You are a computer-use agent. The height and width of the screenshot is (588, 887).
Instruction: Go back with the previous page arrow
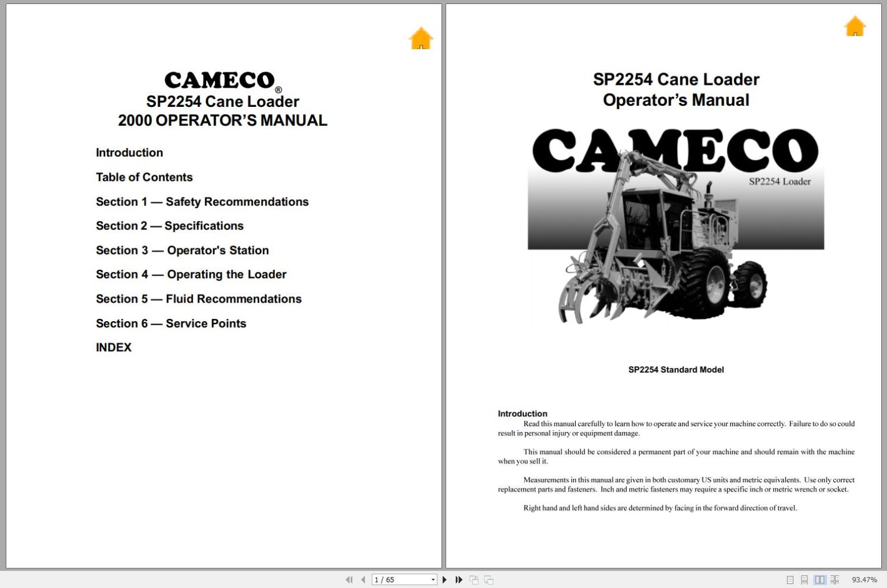[x=363, y=579]
